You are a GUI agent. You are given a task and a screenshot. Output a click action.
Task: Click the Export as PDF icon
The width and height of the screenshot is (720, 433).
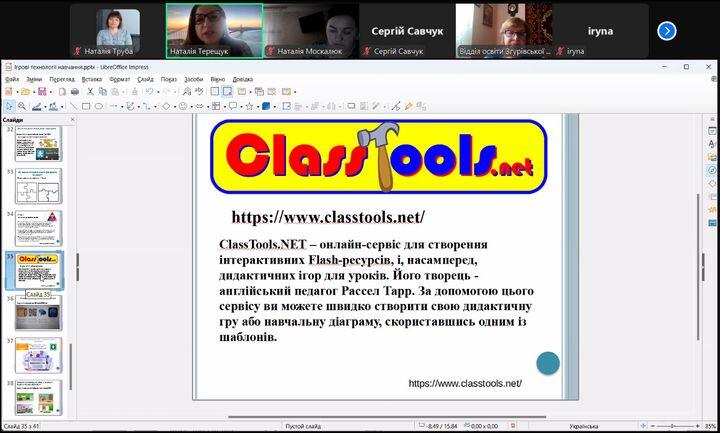62,92
